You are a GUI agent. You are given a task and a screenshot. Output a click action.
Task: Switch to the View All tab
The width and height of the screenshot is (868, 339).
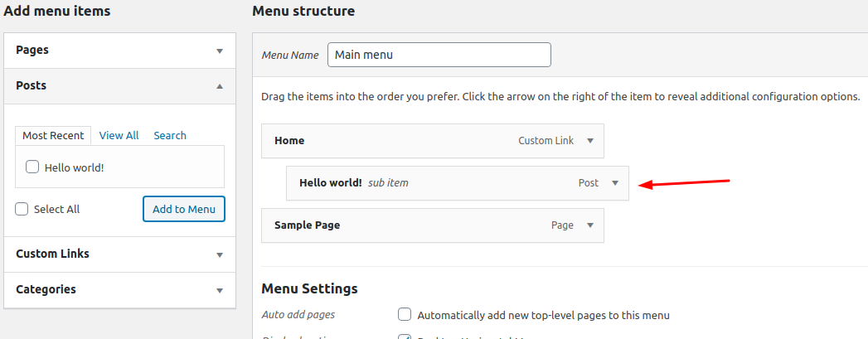(119, 135)
